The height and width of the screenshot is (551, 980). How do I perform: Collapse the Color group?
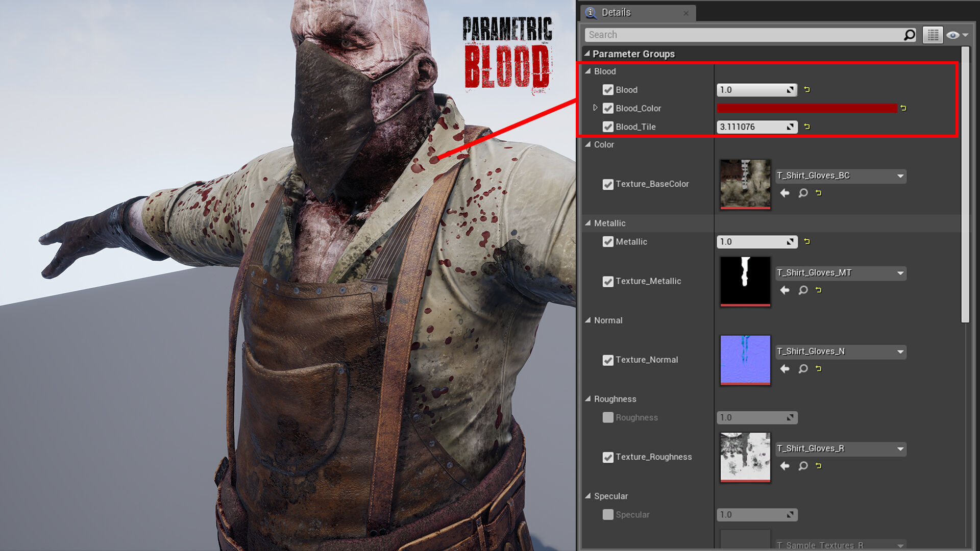(x=588, y=144)
